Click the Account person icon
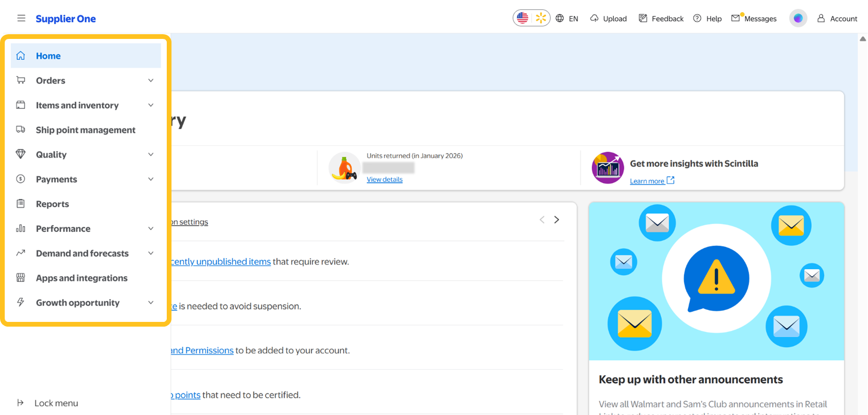Viewport: 868px width, 415px height. 821,18
